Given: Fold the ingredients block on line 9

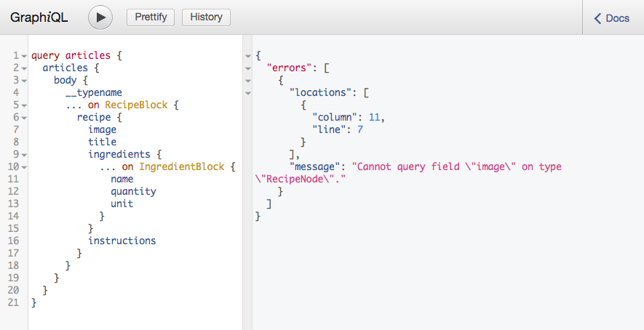Looking at the screenshot, I should coord(24,155).
